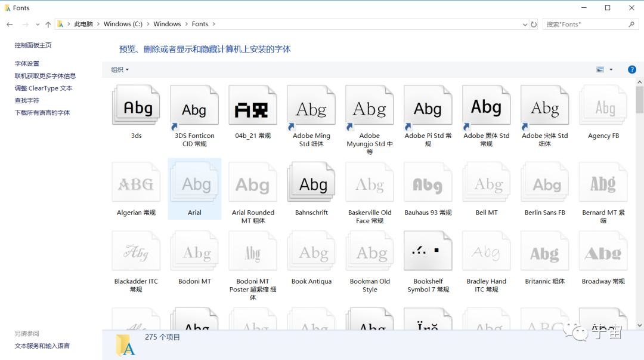Click the scrollbar down arrow
The height and width of the screenshot is (360, 644).
point(639,325)
